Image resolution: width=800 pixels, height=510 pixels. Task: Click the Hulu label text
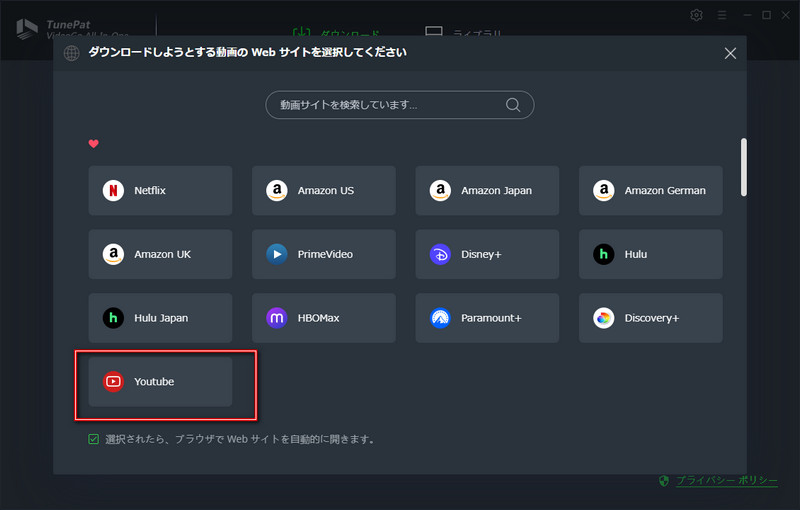click(x=636, y=254)
